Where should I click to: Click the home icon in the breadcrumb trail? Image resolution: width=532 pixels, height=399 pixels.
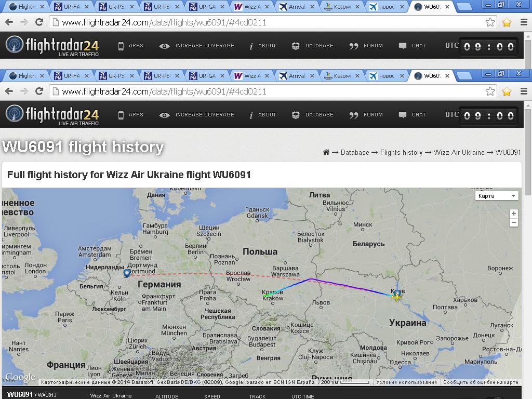pyautogui.click(x=326, y=152)
